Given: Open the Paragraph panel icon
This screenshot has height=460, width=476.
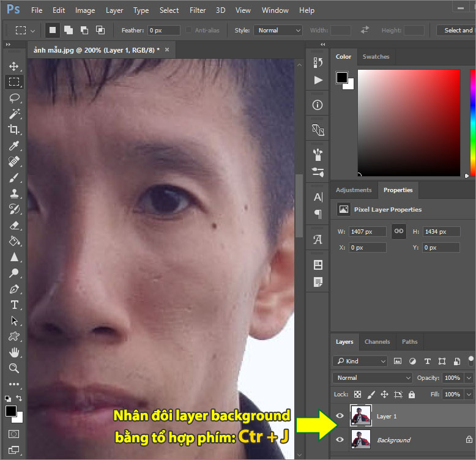Looking at the screenshot, I should point(318,214).
